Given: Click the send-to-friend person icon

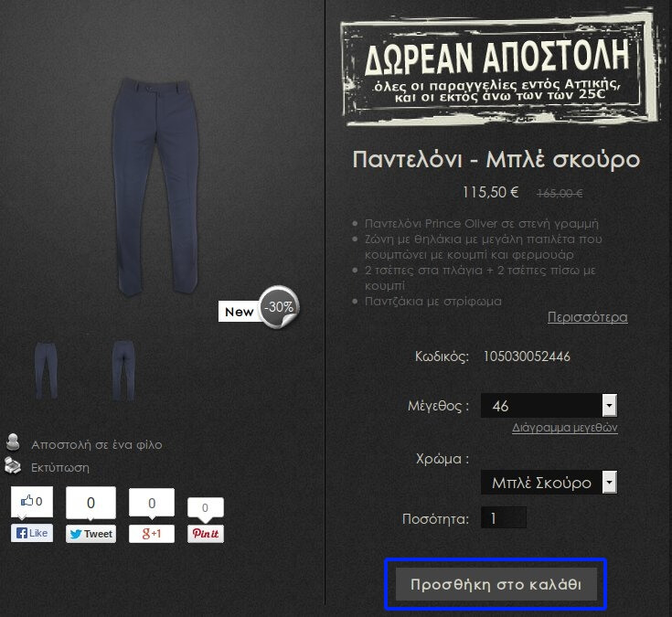Looking at the screenshot, I should [14, 442].
